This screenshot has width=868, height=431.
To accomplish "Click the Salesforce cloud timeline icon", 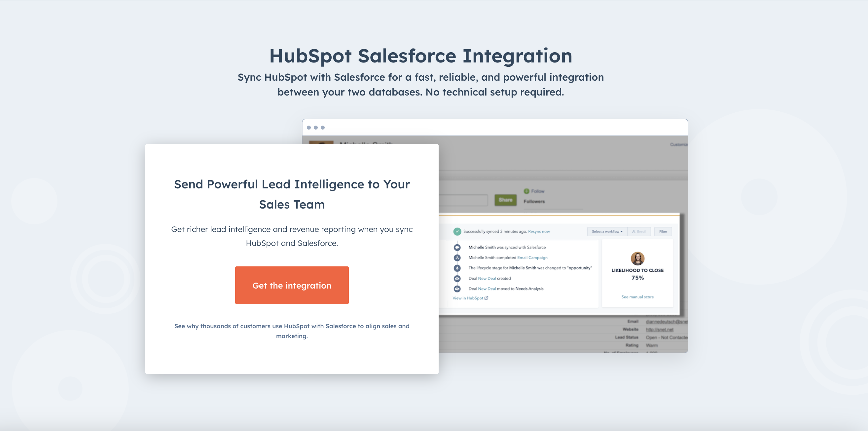I will [457, 247].
